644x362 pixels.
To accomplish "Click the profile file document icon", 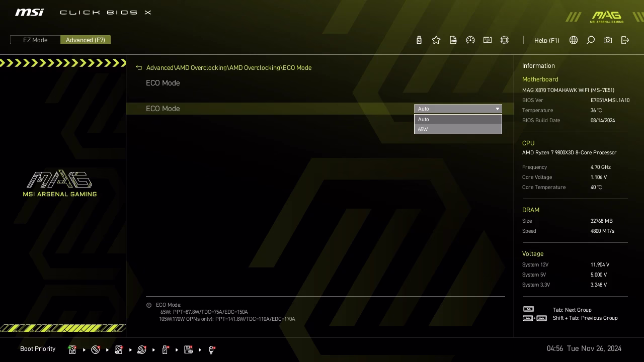I will (453, 40).
